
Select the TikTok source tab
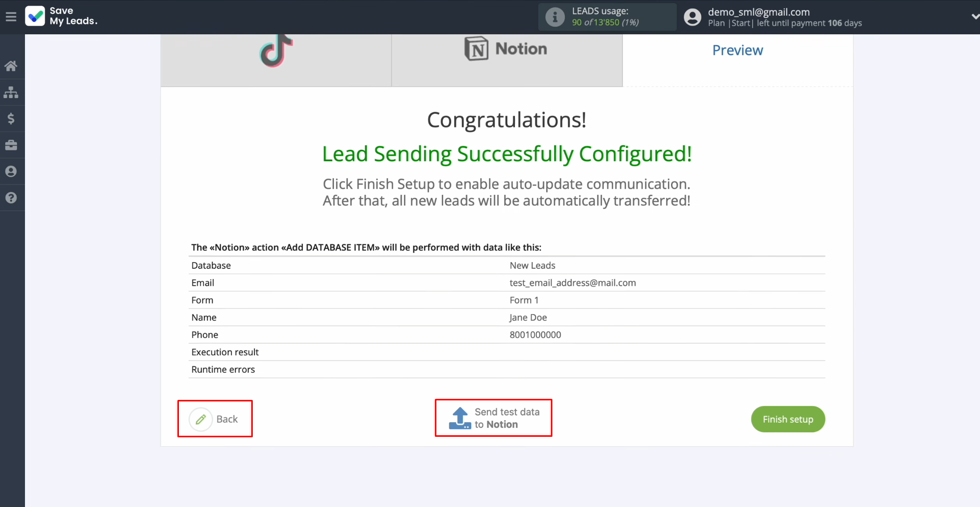coord(276,60)
